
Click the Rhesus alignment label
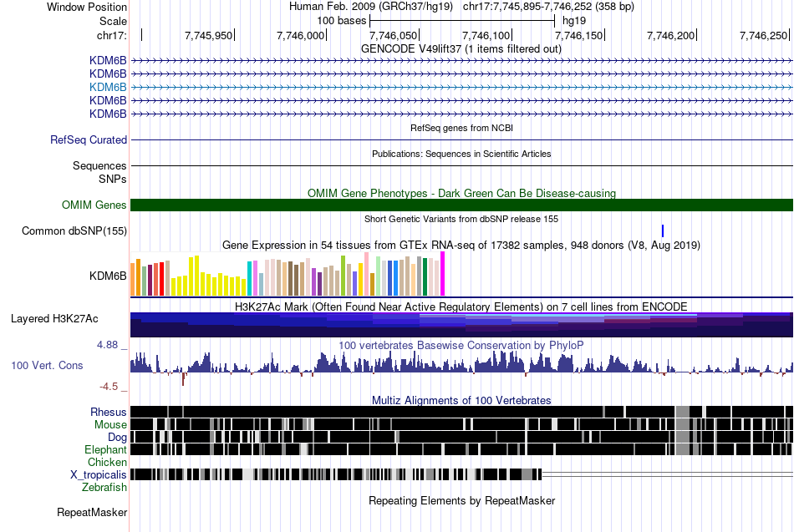point(109,412)
